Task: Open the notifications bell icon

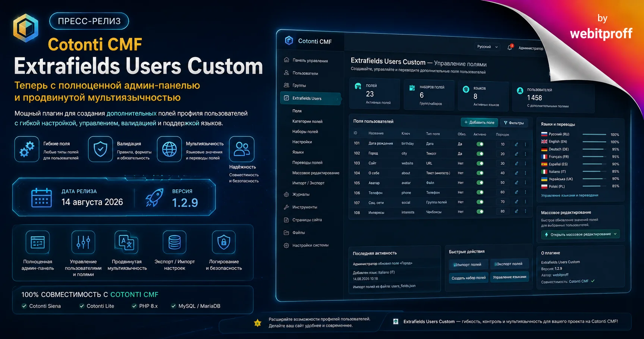Action: [x=510, y=48]
